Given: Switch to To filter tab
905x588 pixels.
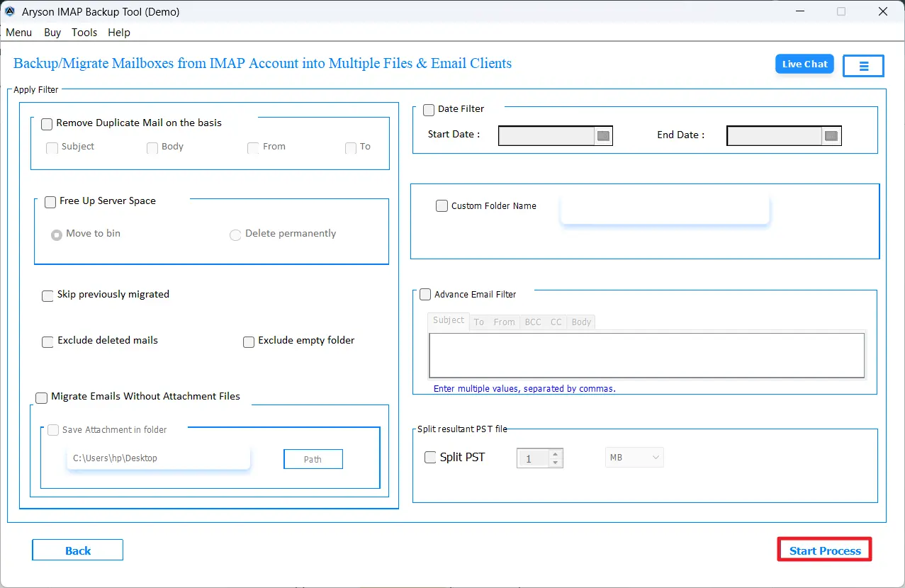Looking at the screenshot, I should (479, 322).
